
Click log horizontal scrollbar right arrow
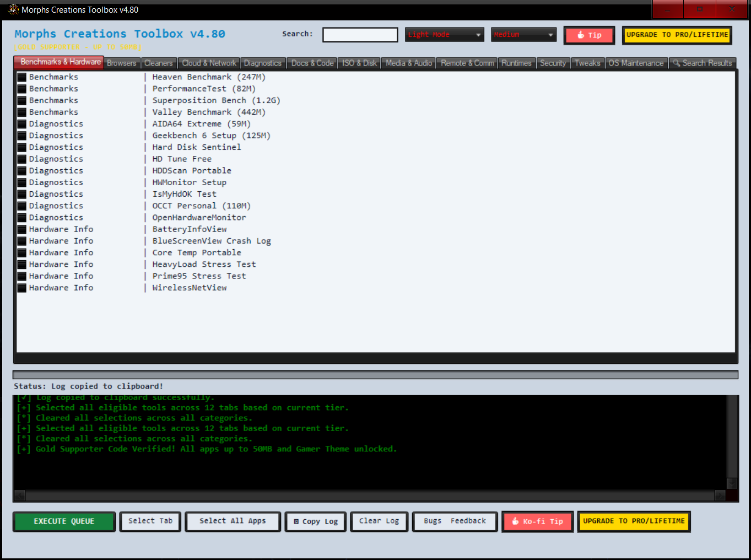(720, 495)
